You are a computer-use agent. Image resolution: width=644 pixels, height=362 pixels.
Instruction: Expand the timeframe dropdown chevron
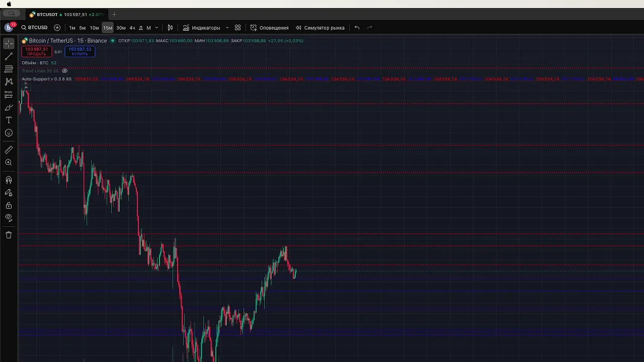pos(156,28)
